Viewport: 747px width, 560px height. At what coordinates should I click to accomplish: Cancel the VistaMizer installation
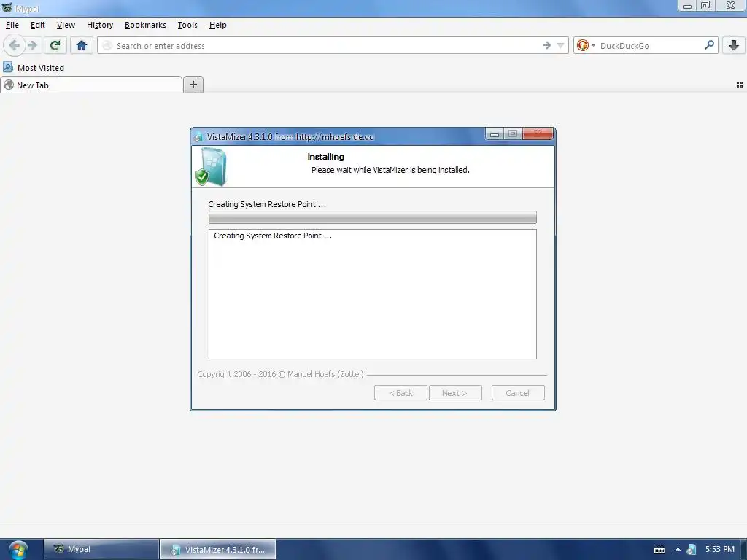[x=518, y=393]
